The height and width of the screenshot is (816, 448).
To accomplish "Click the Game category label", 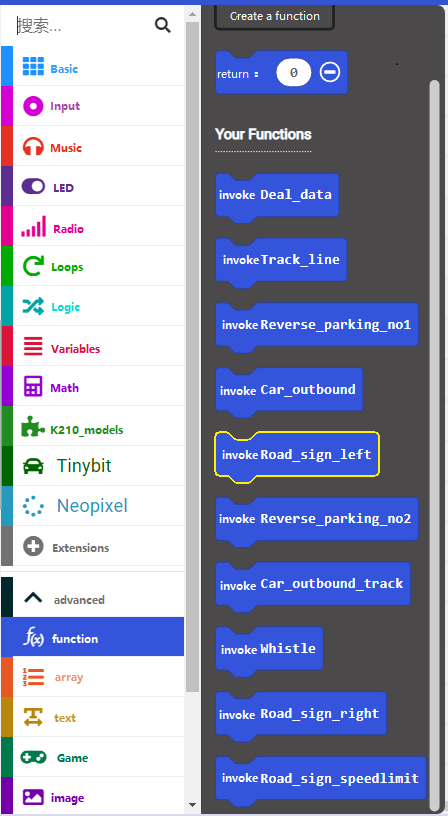I will click(x=72, y=758).
